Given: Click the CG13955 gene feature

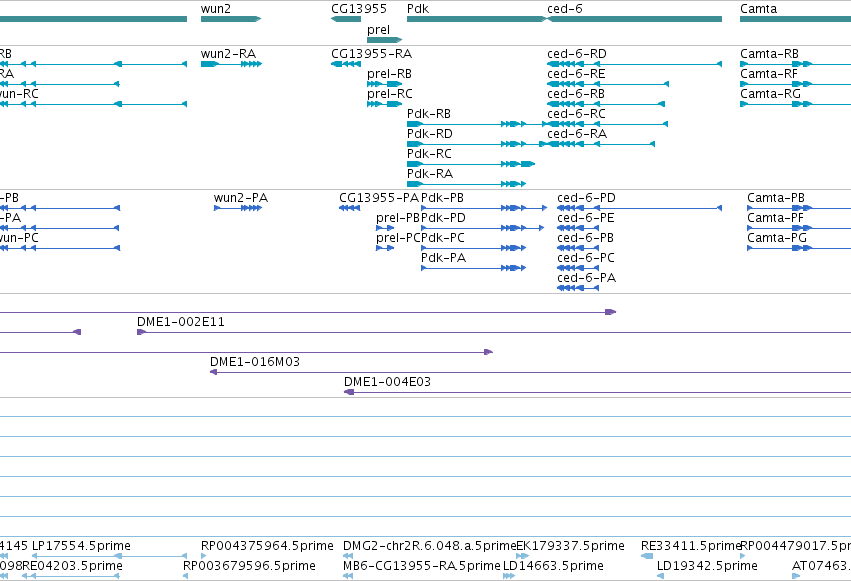Looking at the screenshot, I should coord(346,19).
